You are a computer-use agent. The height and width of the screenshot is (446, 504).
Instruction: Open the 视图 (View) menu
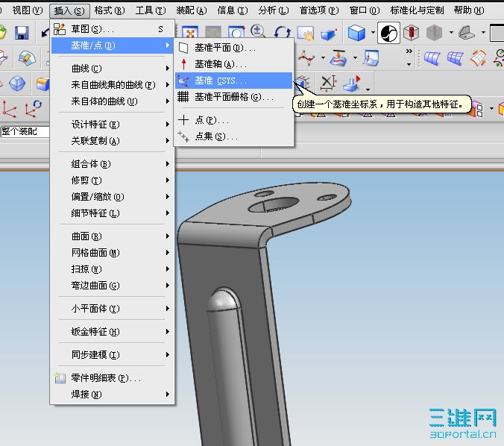click(28, 10)
